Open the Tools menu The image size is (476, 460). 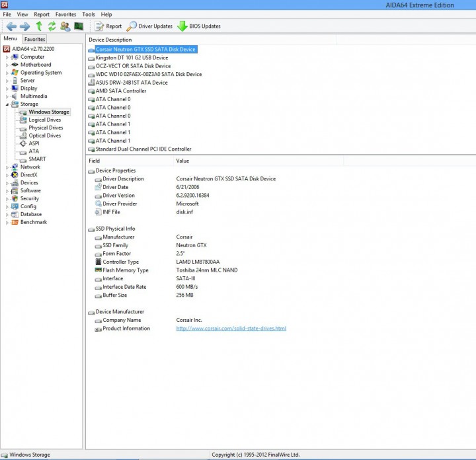pyautogui.click(x=89, y=15)
